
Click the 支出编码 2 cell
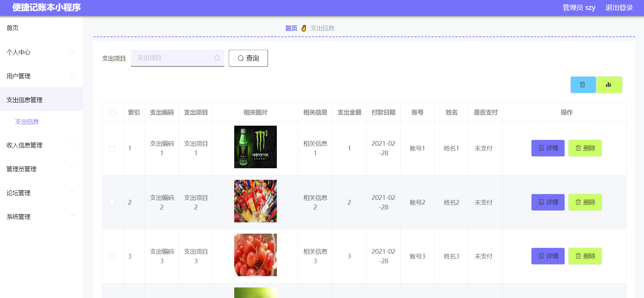pos(162,202)
